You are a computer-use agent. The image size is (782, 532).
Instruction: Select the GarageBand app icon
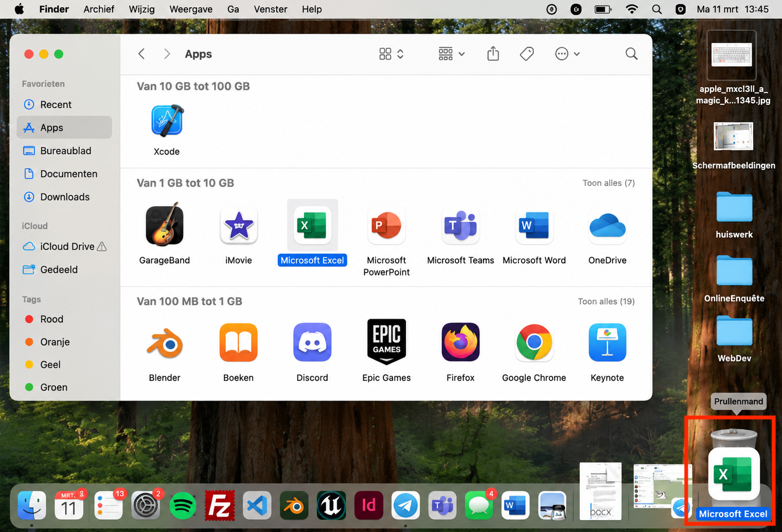coord(165,224)
